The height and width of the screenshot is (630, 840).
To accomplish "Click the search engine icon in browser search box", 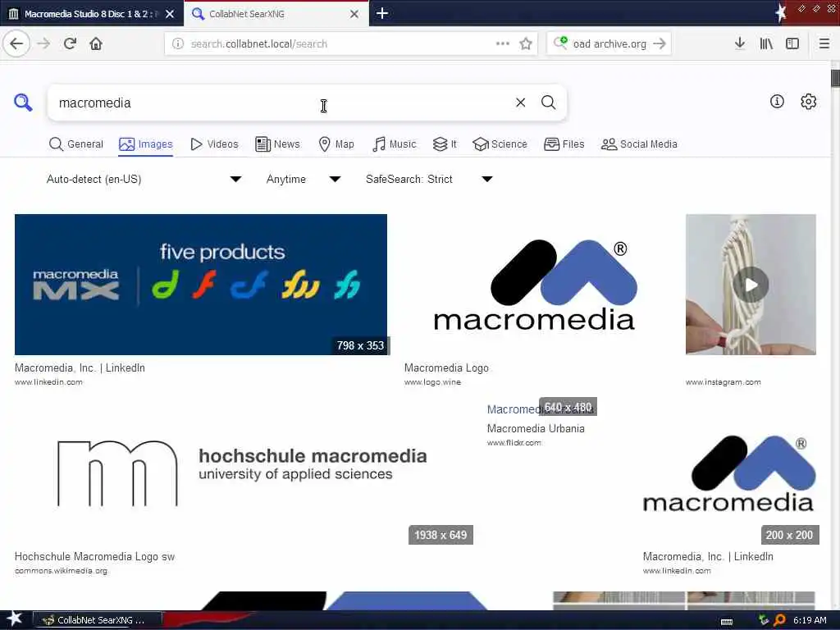I will tap(560, 43).
